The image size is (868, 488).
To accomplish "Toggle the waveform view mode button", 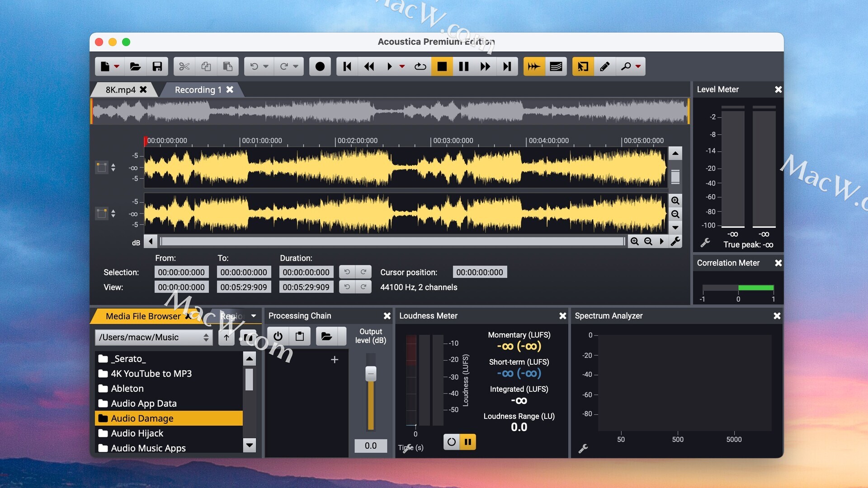I will pos(534,67).
